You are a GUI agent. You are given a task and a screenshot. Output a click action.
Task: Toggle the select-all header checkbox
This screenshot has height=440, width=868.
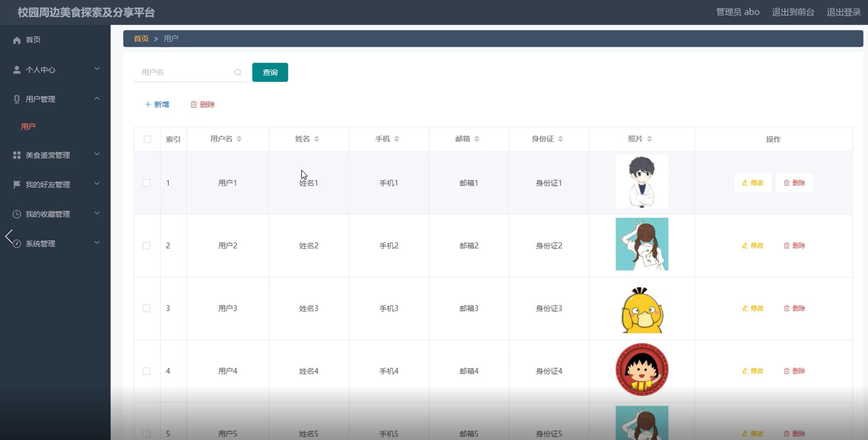tap(147, 139)
